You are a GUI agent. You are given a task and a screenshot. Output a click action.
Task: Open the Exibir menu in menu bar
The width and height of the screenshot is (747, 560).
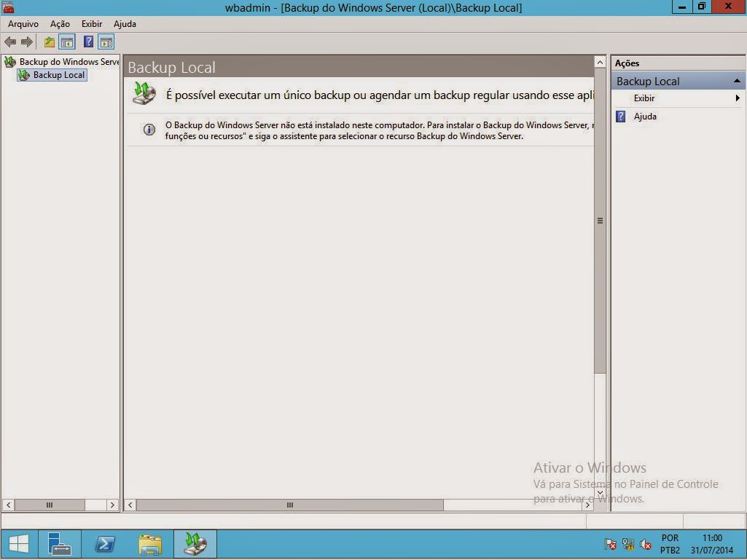92,24
